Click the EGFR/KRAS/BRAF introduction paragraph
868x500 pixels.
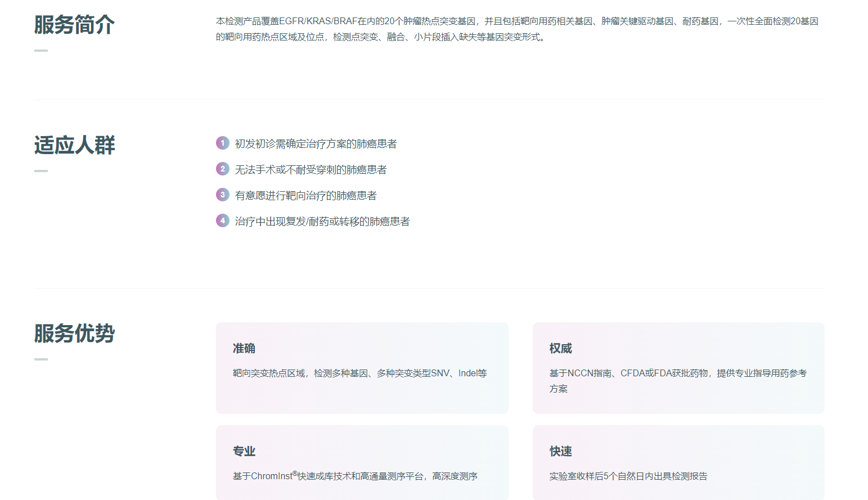[517, 29]
